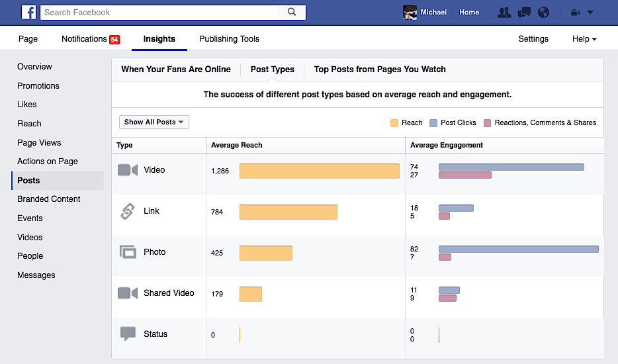Click the pink Reactions legend swatch
This screenshot has height=364, width=618.
point(487,123)
